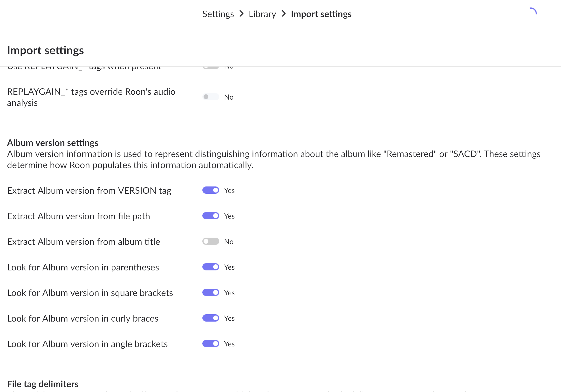Click the "Extract Album version from album title" label text
The height and width of the screenshot is (392, 561).
83,242
